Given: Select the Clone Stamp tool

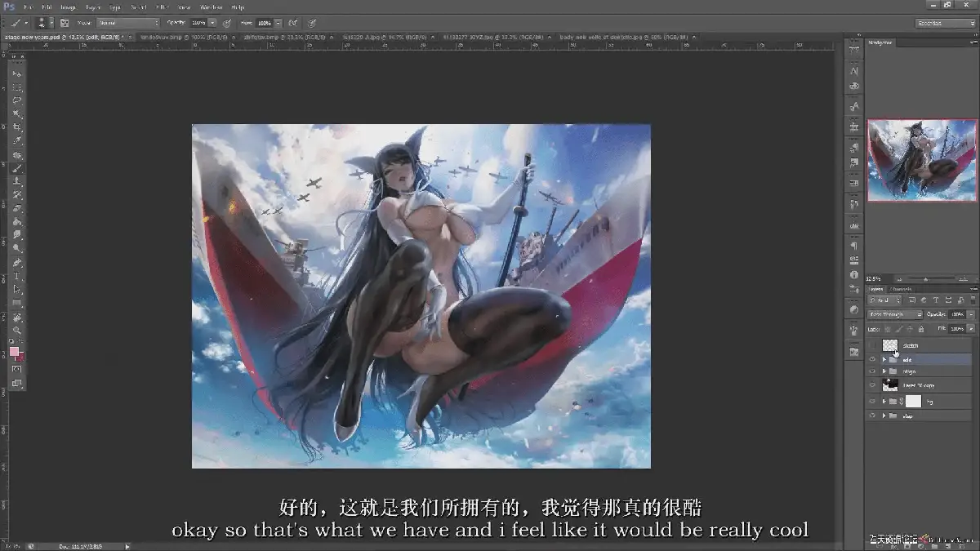Looking at the screenshot, I should click(17, 181).
